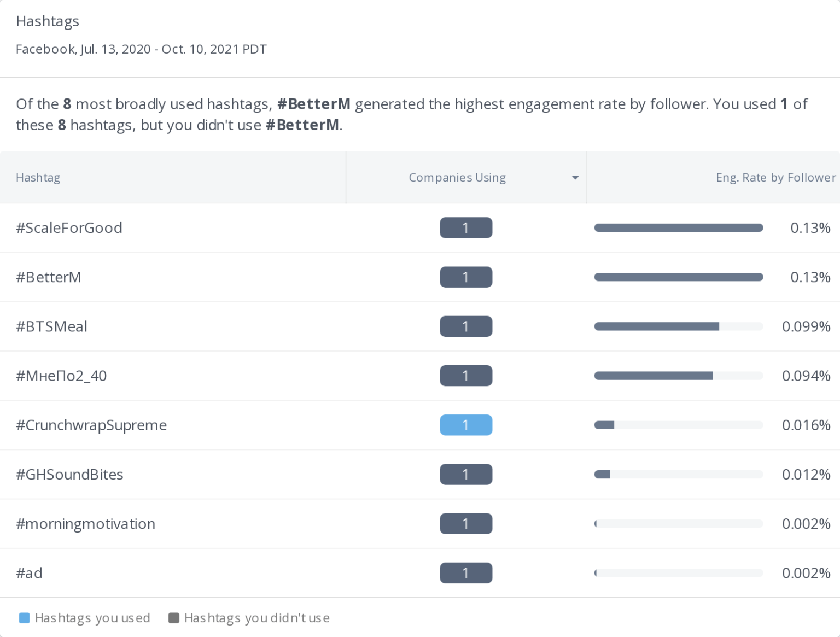Click the companies count badge for #ScaleForGood
This screenshot has width=840, height=637.
pyautogui.click(x=465, y=227)
